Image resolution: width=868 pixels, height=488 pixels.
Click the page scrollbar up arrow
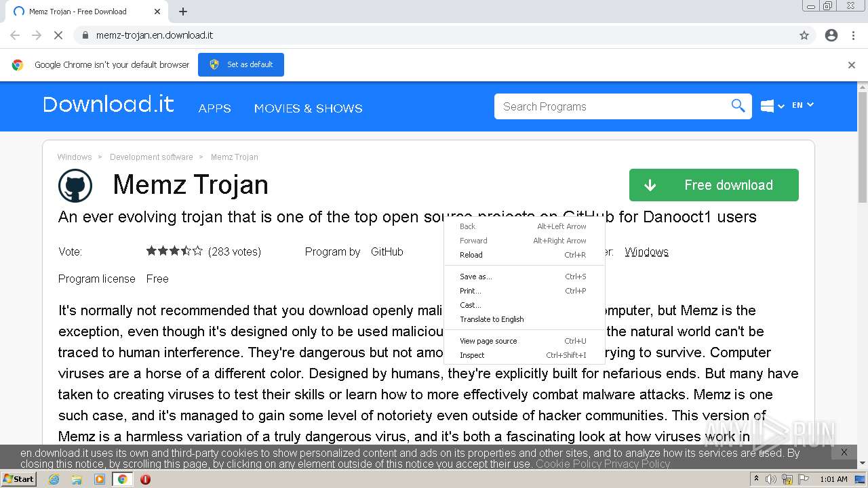(x=863, y=87)
